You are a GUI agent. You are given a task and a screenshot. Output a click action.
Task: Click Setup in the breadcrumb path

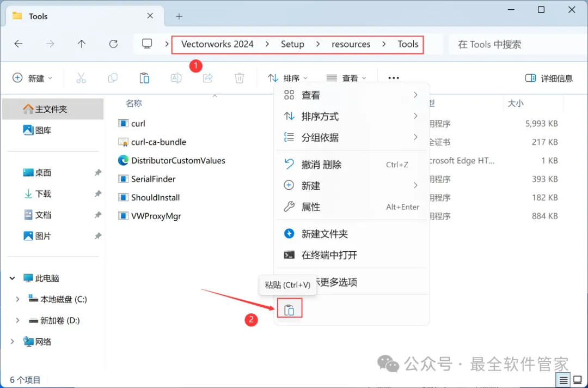tap(292, 44)
